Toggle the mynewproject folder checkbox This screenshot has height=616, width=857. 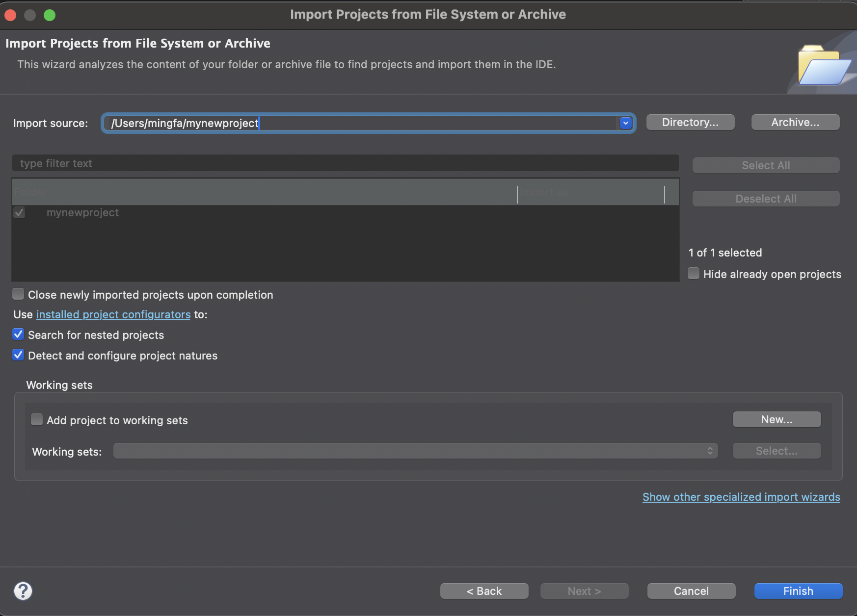pyautogui.click(x=19, y=213)
